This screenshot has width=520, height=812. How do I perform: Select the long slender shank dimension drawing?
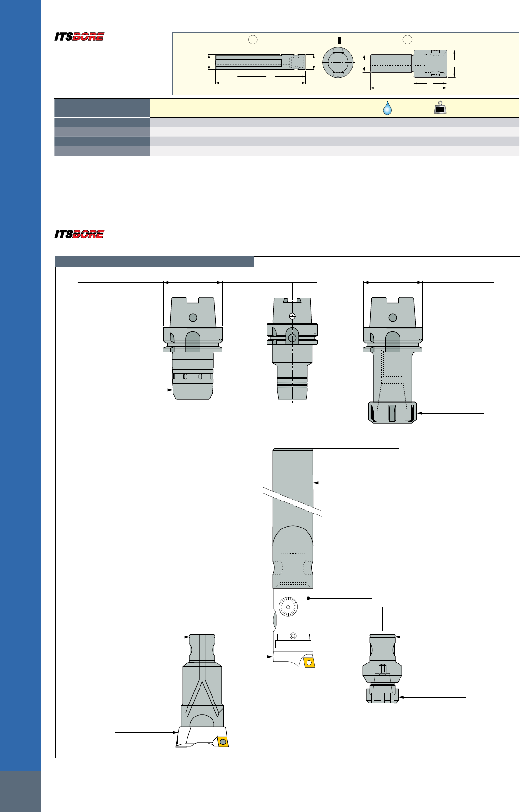click(260, 62)
